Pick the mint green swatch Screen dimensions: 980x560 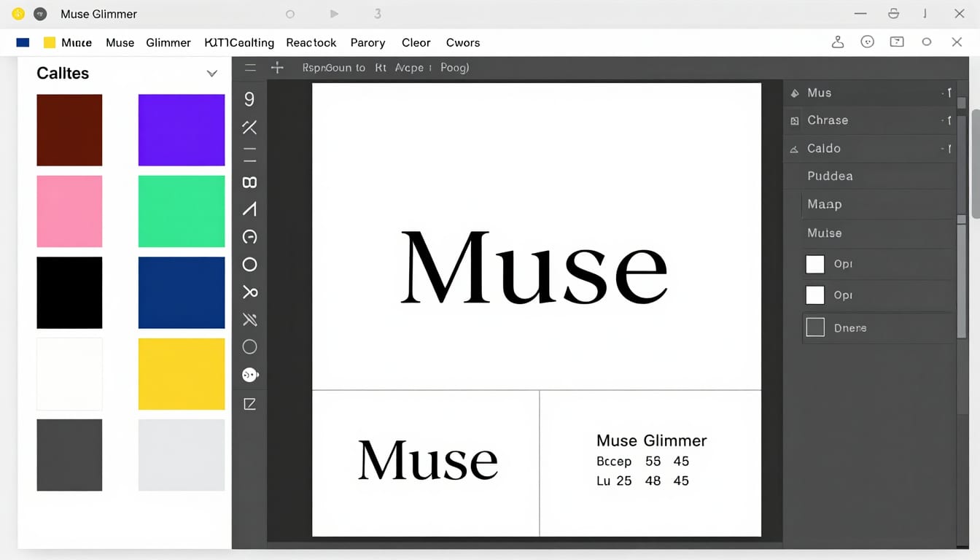182,211
